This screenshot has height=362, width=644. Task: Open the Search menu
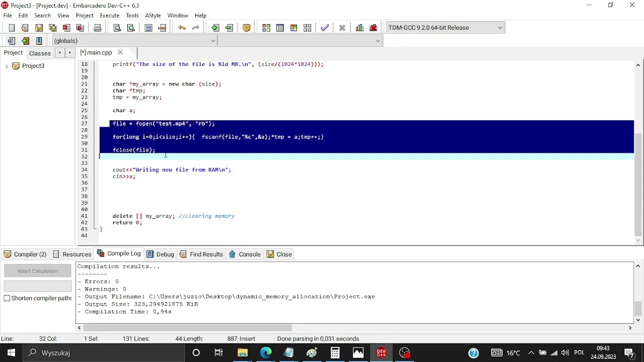[x=42, y=16]
